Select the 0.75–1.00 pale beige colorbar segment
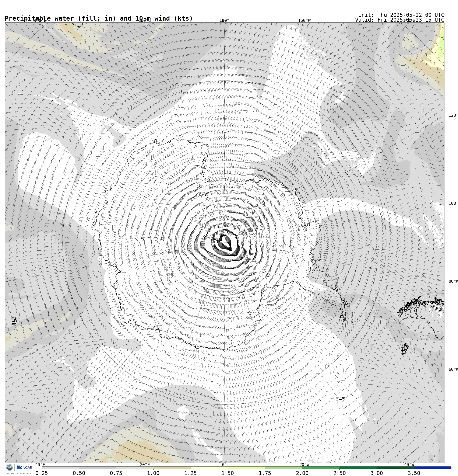Screen dimensions: 458x476 [x=135, y=468]
